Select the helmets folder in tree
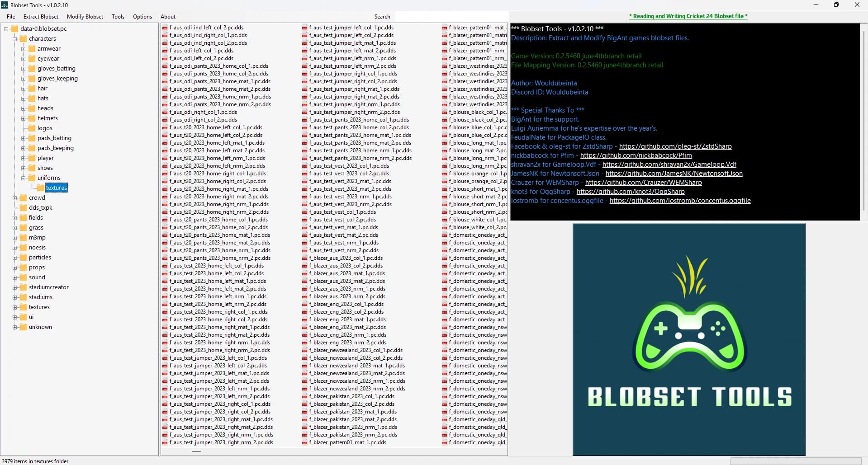 [47, 118]
